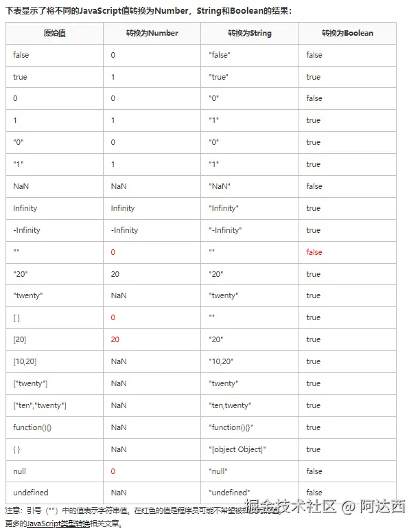Click the 转换为Number column header
The width and height of the screenshot is (420, 529).
click(x=152, y=33)
